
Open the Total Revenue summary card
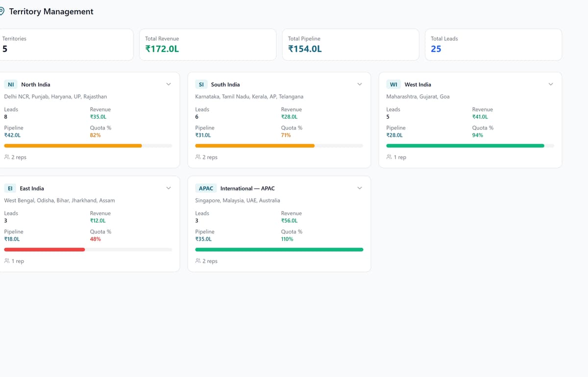click(x=208, y=45)
